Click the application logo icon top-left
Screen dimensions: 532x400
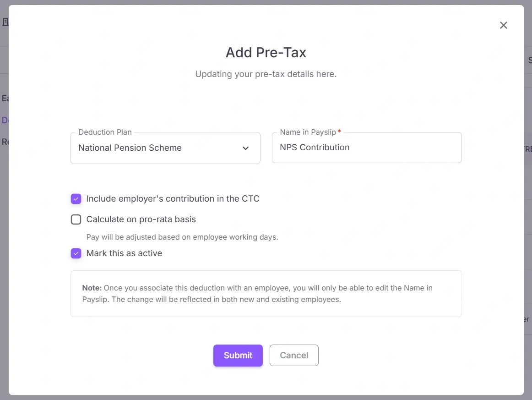click(x=6, y=22)
